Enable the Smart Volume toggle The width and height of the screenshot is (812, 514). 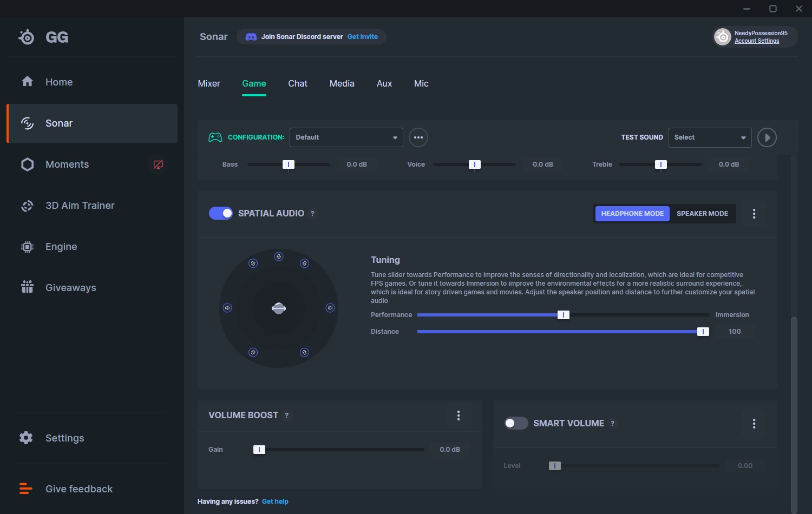point(516,423)
